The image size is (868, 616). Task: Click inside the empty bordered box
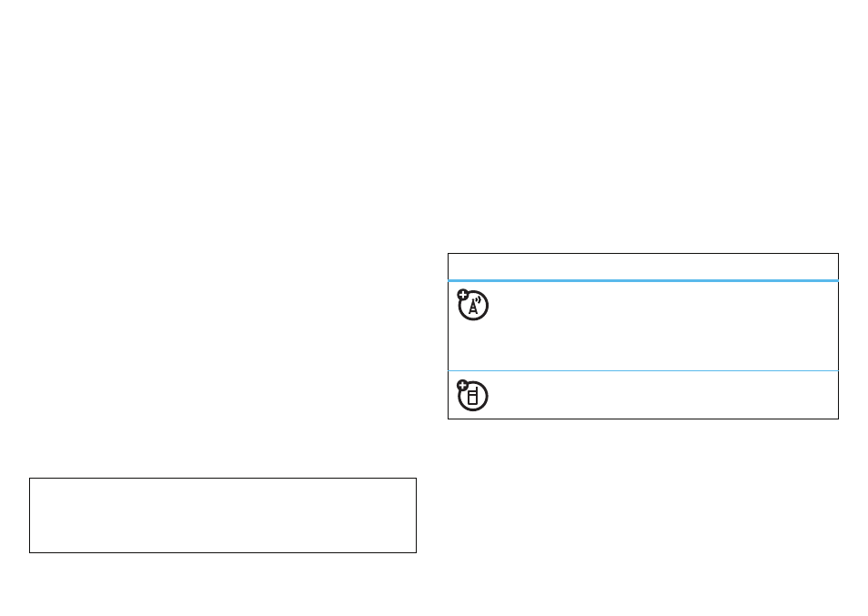[x=223, y=515]
